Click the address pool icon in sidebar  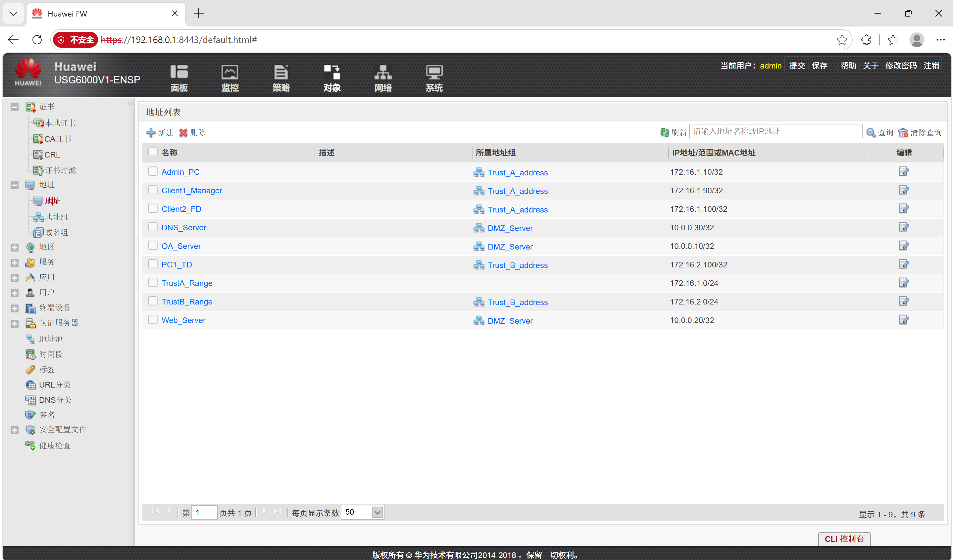click(30, 339)
